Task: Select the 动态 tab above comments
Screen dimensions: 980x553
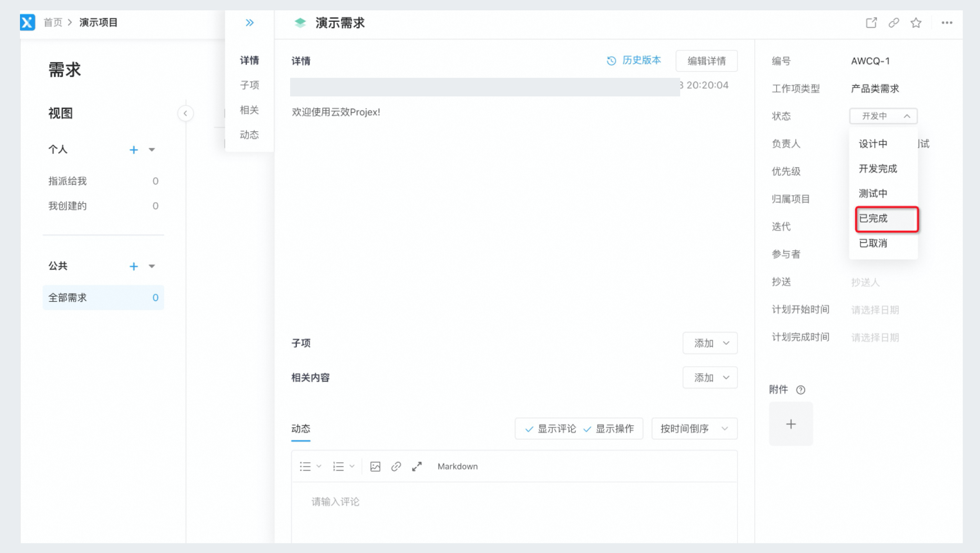Action: point(300,429)
